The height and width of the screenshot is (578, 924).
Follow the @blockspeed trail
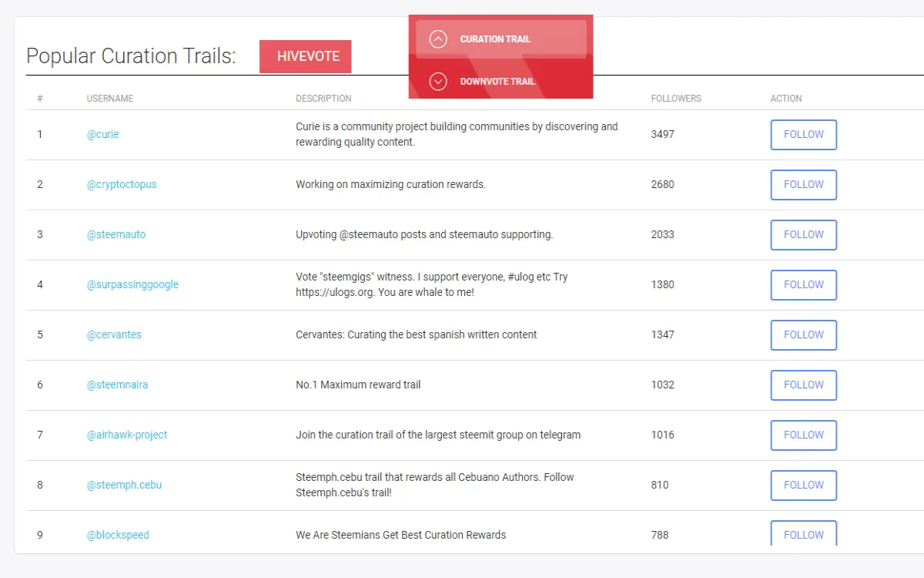pyautogui.click(x=804, y=534)
